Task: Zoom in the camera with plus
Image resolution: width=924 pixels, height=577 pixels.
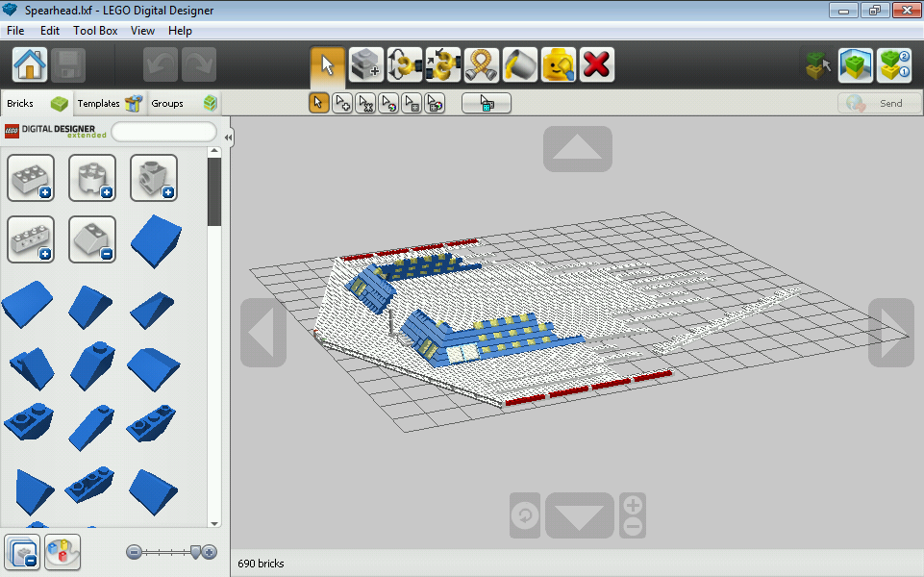Action: tap(633, 505)
